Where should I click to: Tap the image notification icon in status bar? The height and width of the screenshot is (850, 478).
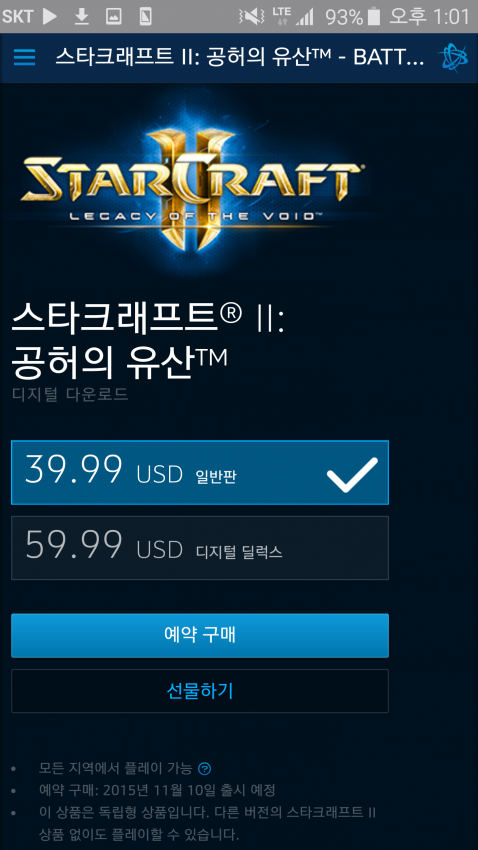(x=113, y=17)
